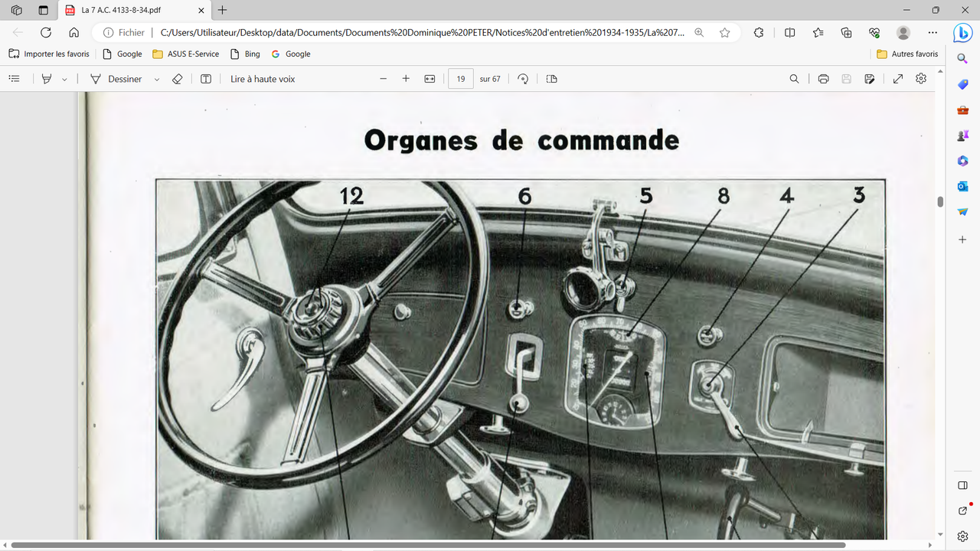Open Collections panel
The image size is (980, 551).
(x=846, y=32)
